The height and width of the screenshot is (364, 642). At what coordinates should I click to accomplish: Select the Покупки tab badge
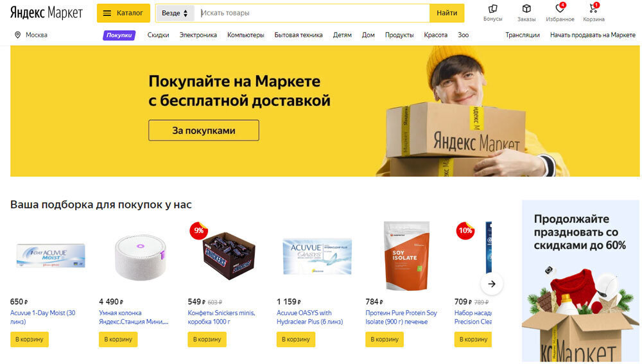coord(119,35)
